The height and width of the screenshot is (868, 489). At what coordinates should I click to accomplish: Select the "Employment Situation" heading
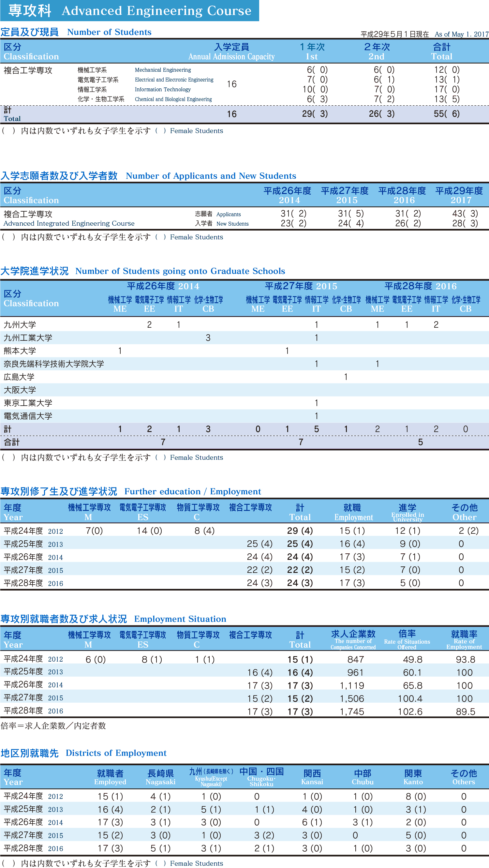tap(180, 619)
